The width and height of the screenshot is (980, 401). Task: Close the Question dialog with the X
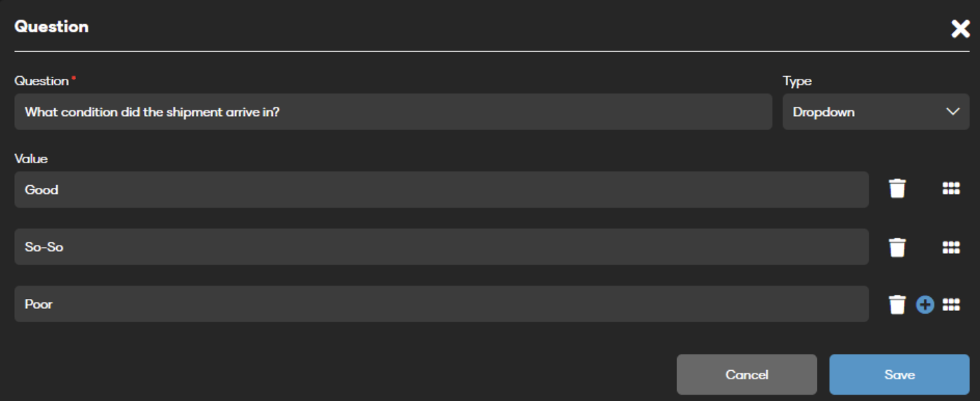click(960, 28)
